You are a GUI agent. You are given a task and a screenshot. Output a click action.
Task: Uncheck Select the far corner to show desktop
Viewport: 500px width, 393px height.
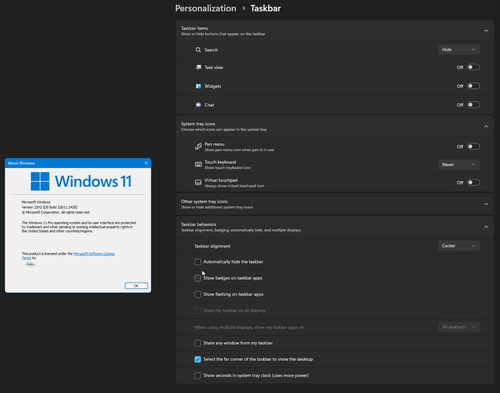(197, 359)
